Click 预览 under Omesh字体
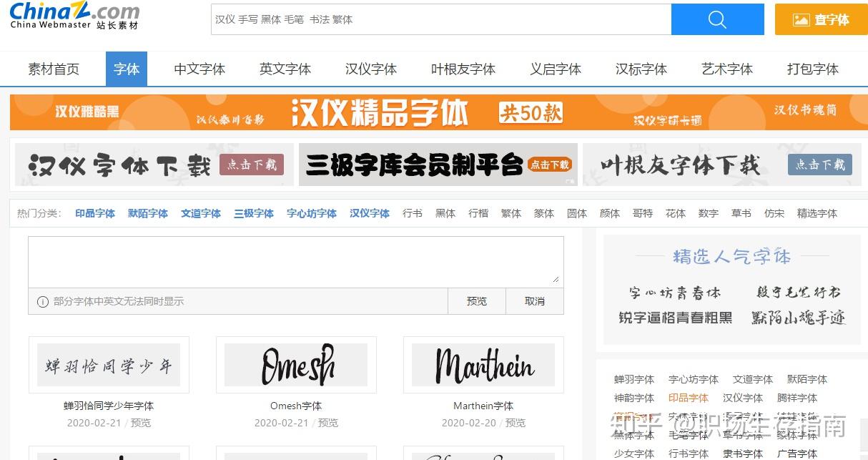The image size is (868, 460). point(328,423)
